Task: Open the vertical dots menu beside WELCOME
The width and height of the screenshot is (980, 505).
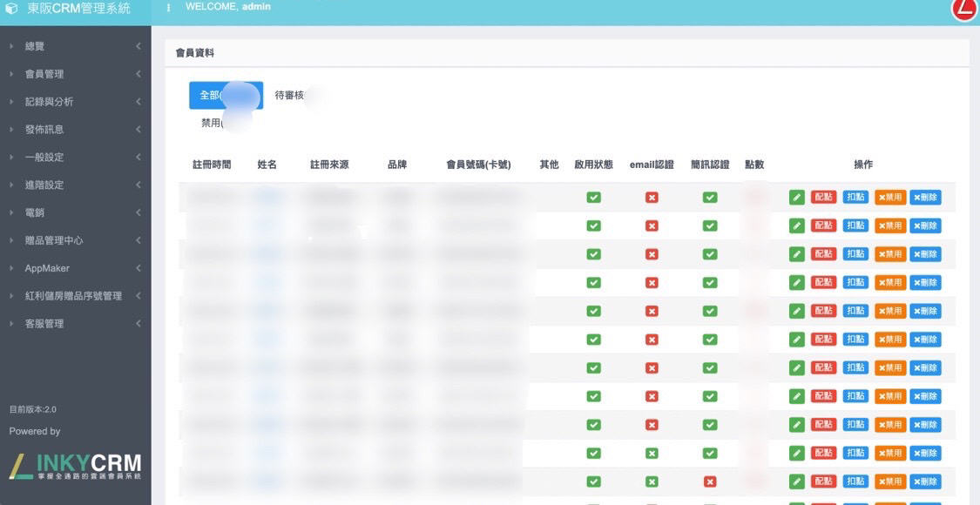Action: pos(168,8)
